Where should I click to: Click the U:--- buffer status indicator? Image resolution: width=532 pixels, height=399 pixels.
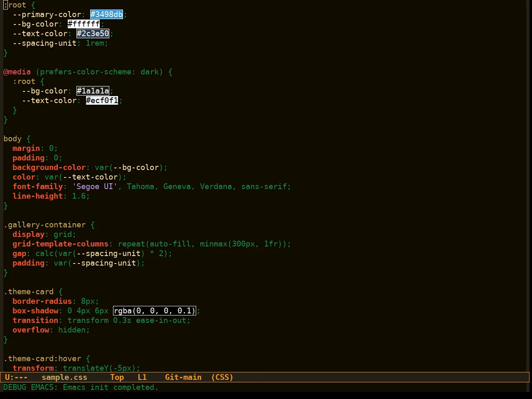16,377
